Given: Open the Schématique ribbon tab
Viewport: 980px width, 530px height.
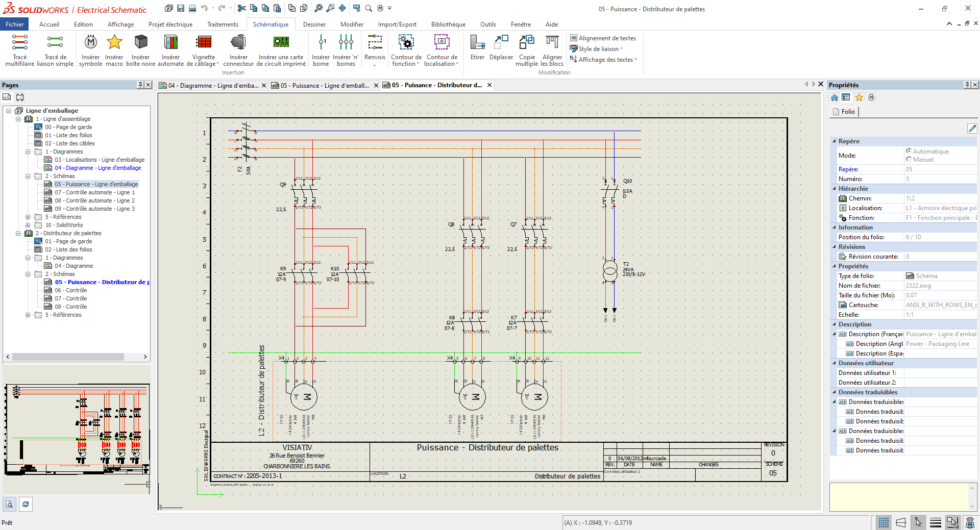Looking at the screenshot, I should pyautogui.click(x=271, y=24).
